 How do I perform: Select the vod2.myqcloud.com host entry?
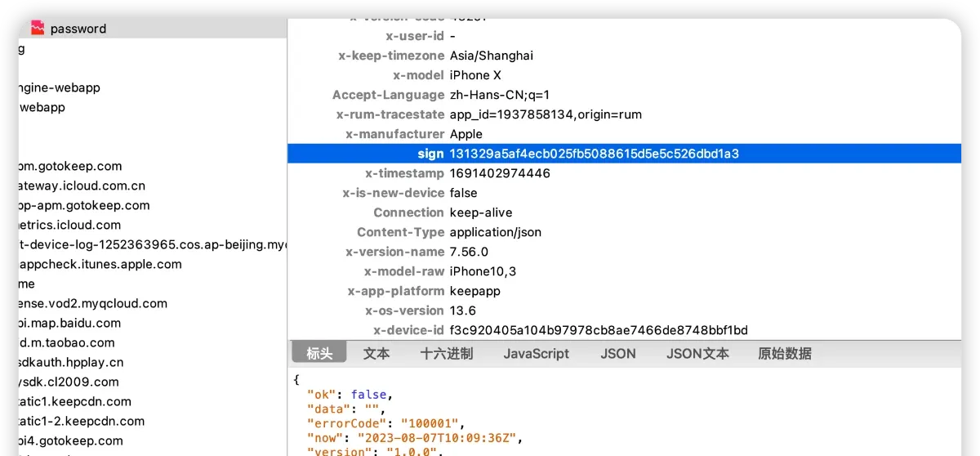(92, 303)
